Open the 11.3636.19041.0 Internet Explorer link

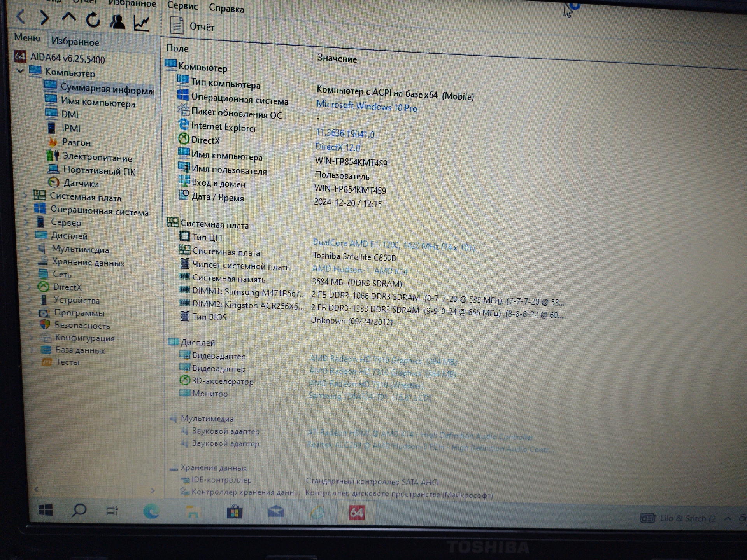tap(345, 133)
